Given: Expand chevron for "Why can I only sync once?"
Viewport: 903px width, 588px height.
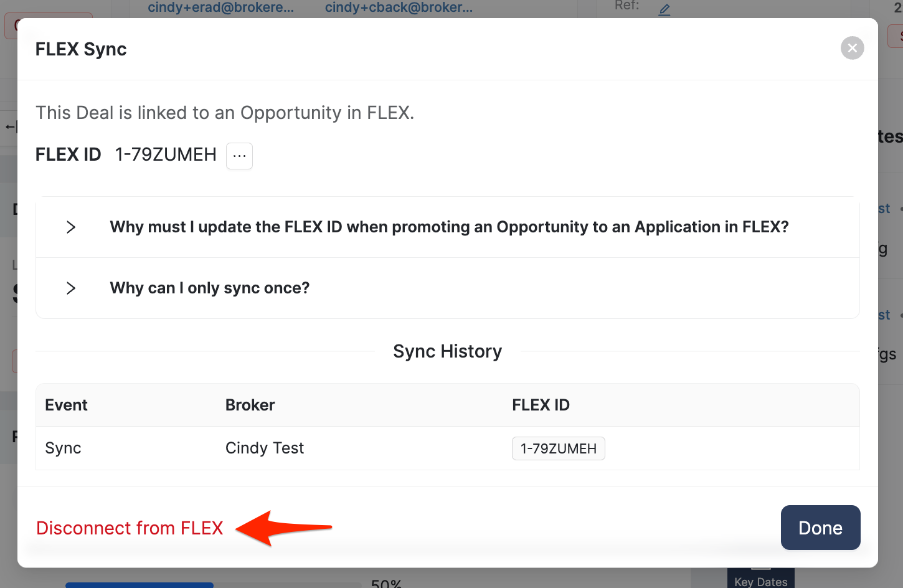Looking at the screenshot, I should point(71,288).
